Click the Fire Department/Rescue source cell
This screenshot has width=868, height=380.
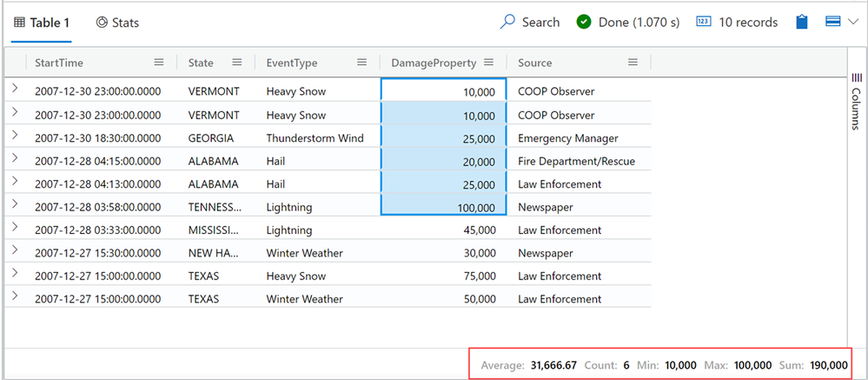[576, 161]
